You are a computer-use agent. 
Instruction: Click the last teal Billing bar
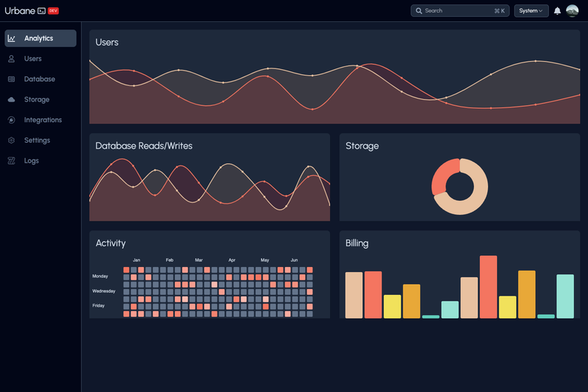pos(565,296)
